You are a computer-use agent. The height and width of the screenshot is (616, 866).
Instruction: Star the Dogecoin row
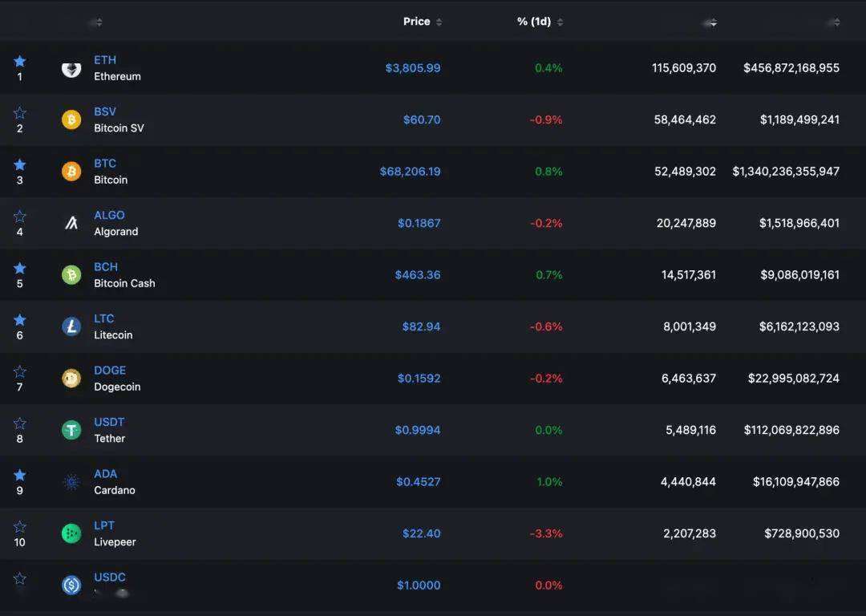tap(20, 371)
